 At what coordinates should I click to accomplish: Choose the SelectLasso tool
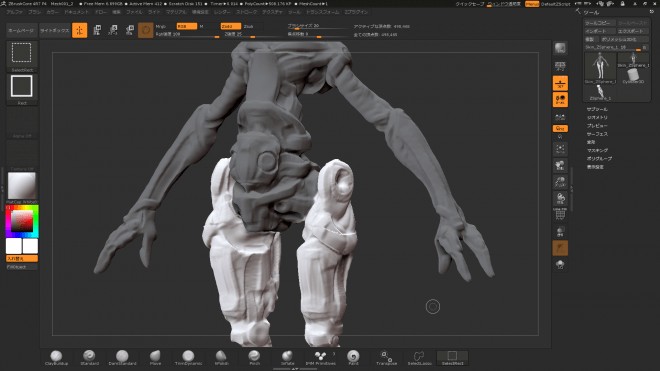tap(419, 358)
